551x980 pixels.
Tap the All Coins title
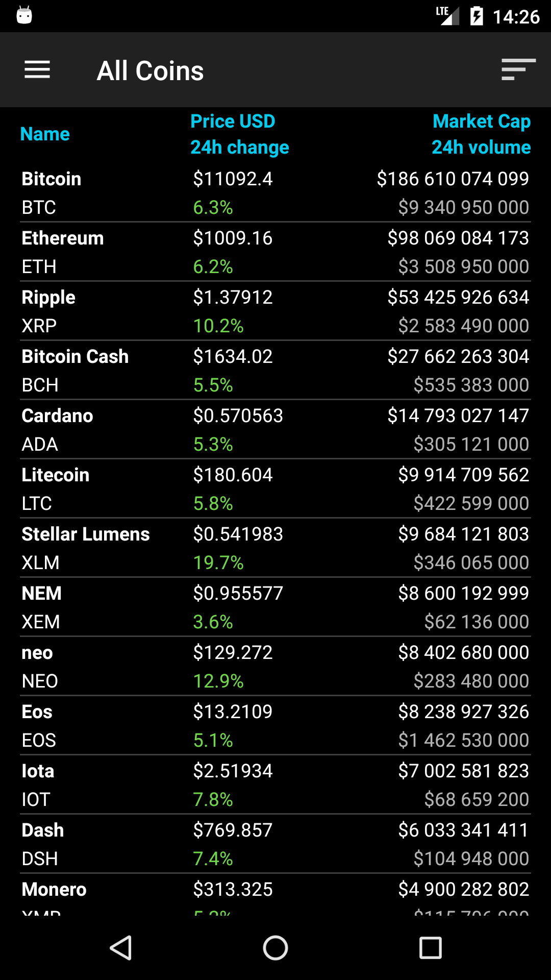pyautogui.click(x=151, y=70)
